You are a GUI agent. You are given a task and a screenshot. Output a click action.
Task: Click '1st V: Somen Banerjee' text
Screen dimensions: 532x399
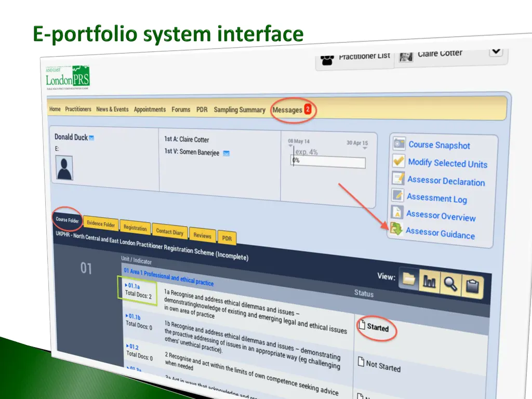tap(192, 152)
